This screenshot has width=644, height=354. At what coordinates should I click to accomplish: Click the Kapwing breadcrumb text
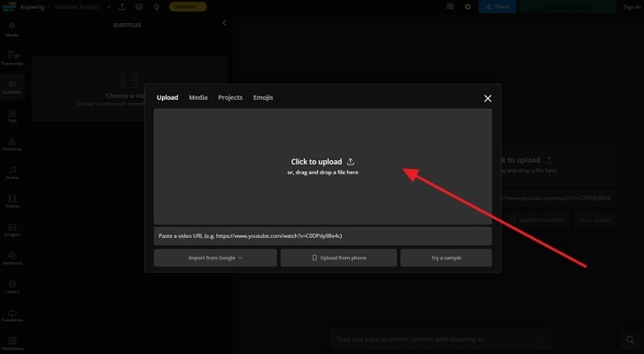tap(33, 7)
